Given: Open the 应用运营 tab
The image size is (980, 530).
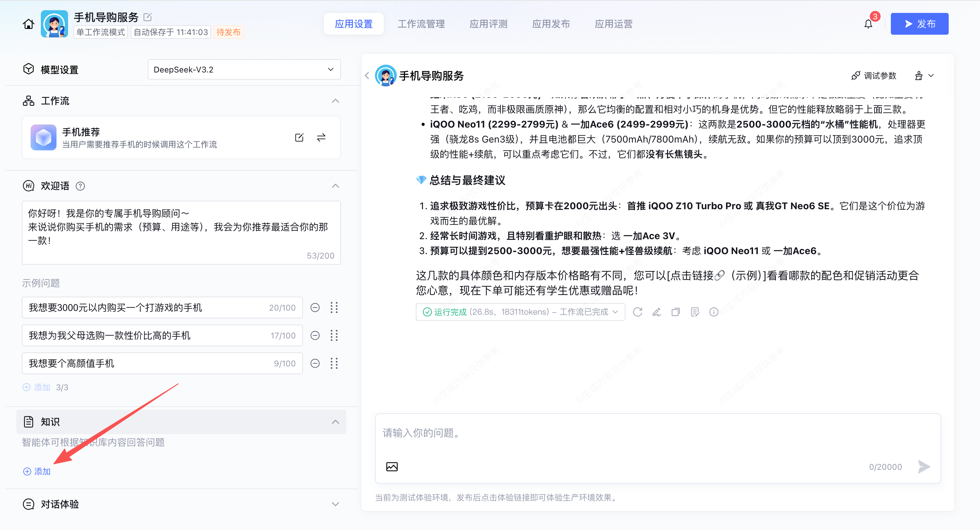Looking at the screenshot, I should coord(614,23).
